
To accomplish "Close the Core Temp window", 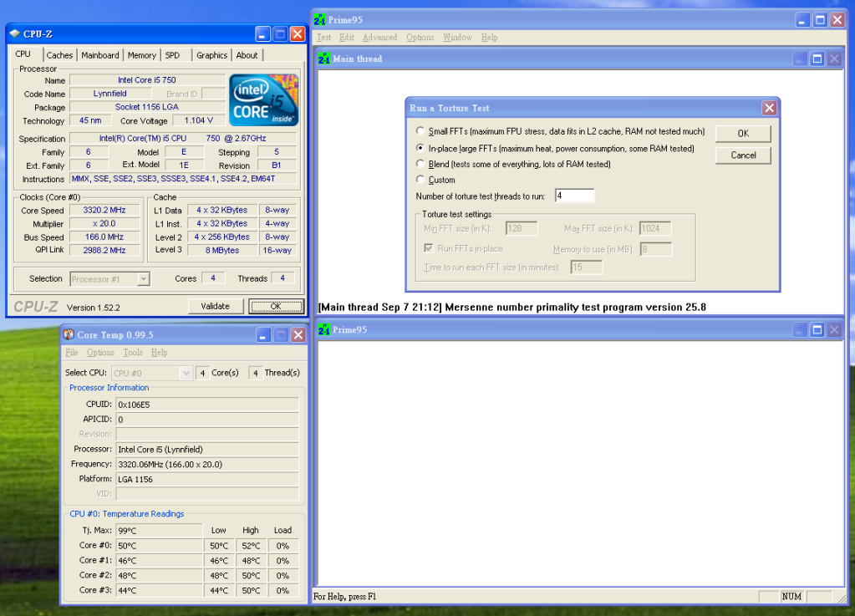I will click(x=298, y=334).
